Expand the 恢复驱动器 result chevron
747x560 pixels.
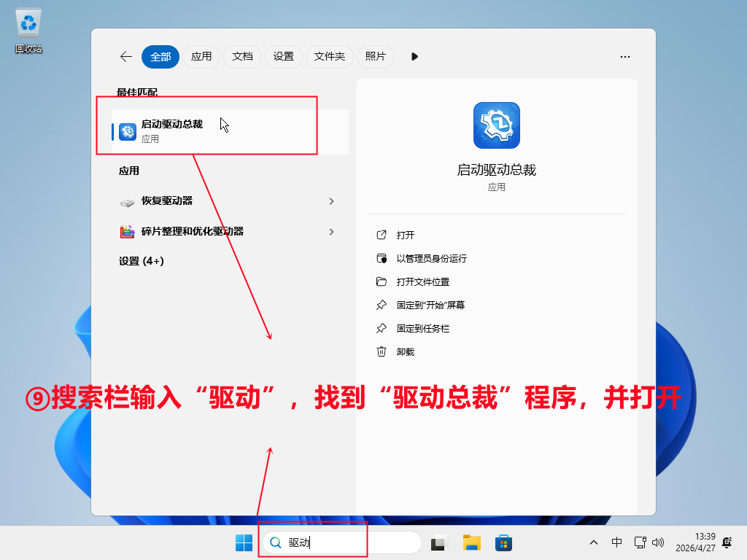(331, 201)
